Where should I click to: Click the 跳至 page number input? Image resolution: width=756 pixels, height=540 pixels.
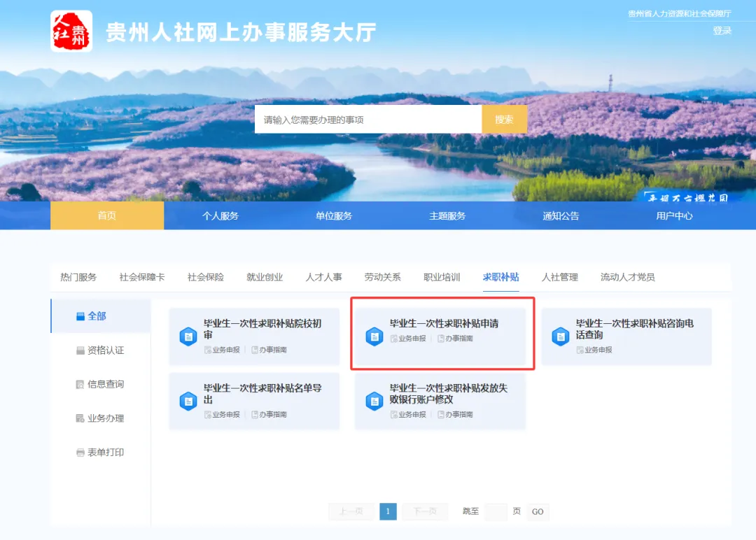(x=496, y=511)
